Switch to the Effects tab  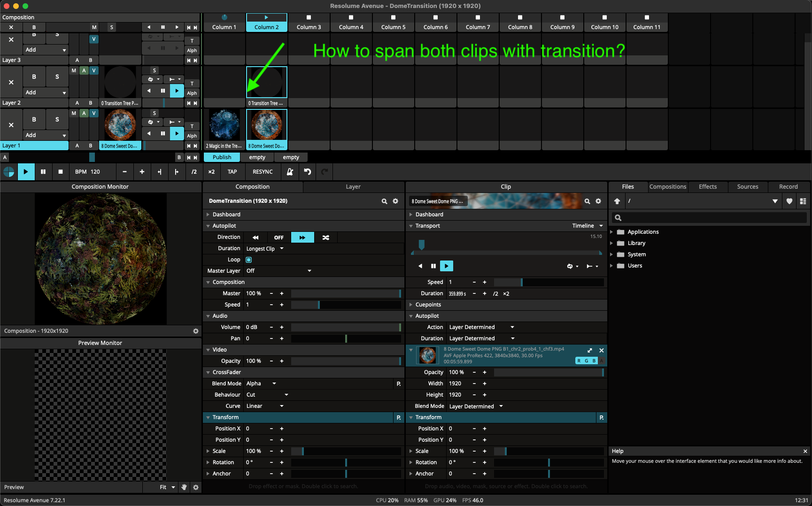pyautogui.click(x=707, y=187)
